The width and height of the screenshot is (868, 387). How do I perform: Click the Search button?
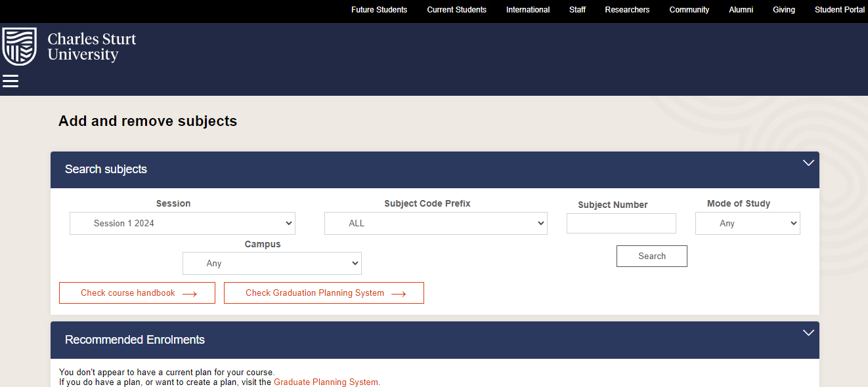pos(651,256)
